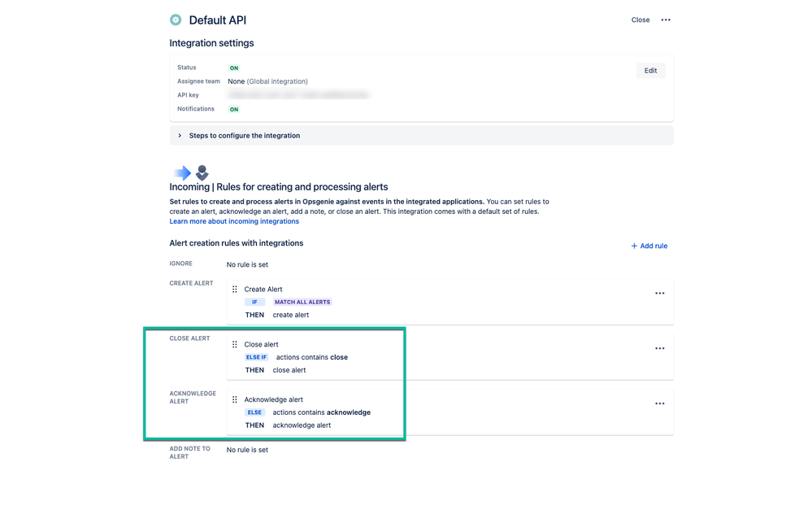Click the drag handle for the Acknowledge alert rule
Image resolution: width=812 pixels, height=506 pixels.
[235, 399]
